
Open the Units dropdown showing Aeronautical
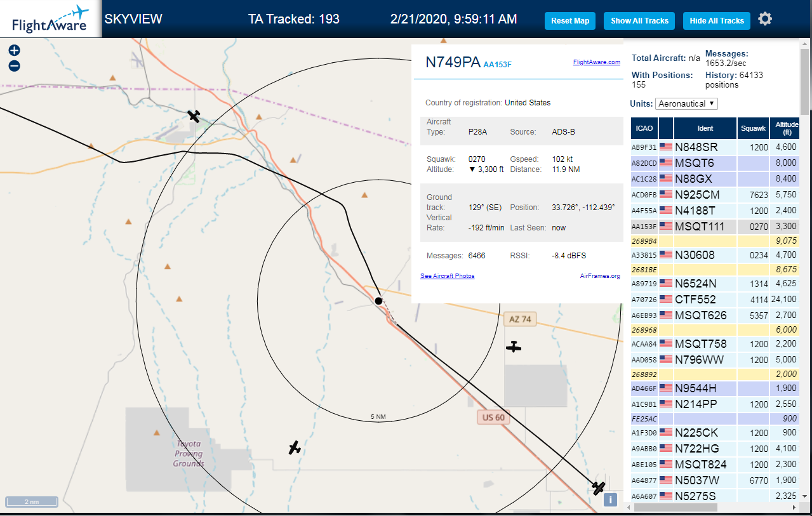tap(687, 103)
